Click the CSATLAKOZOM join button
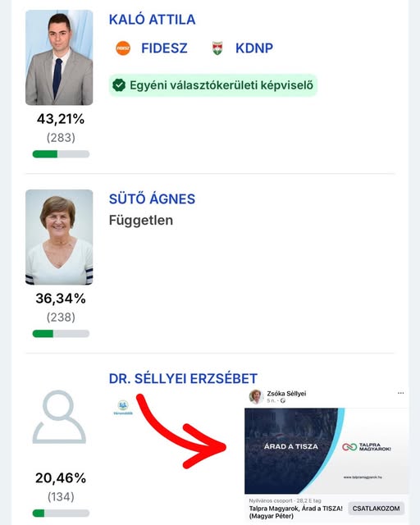 coord(377,509)
